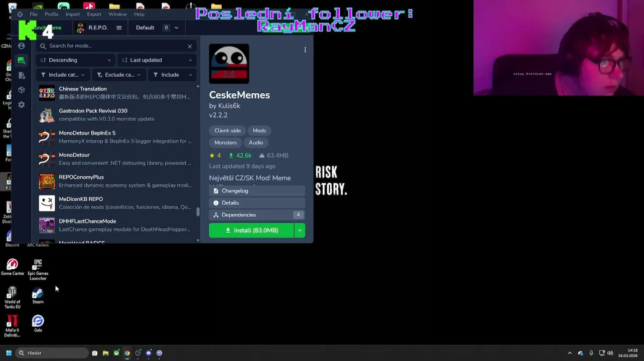Select the Chinese Translation mod
Viewport: 644px width, 361px height.
(116, 93)
